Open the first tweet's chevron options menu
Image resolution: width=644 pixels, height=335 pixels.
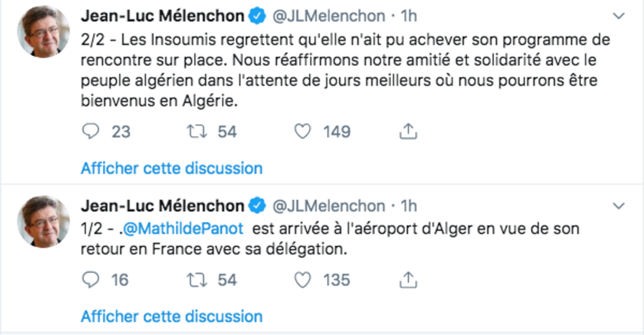(x=619, y=16)
